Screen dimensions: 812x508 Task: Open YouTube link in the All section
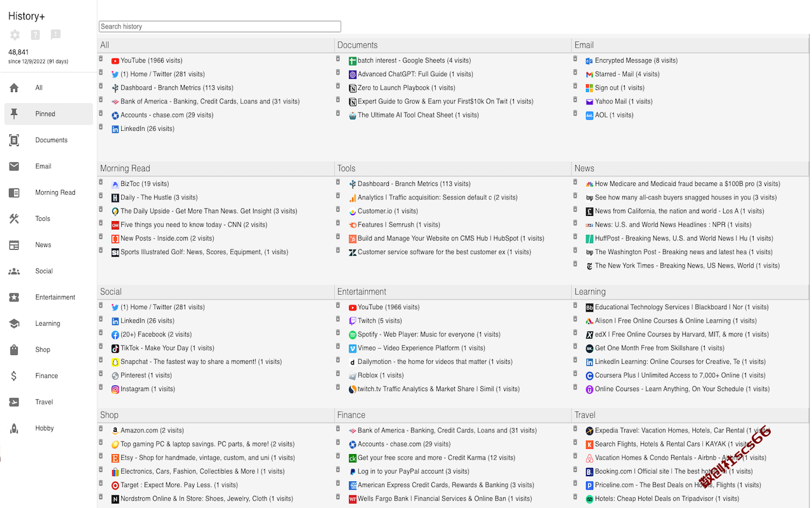click(x=152, y=61)
